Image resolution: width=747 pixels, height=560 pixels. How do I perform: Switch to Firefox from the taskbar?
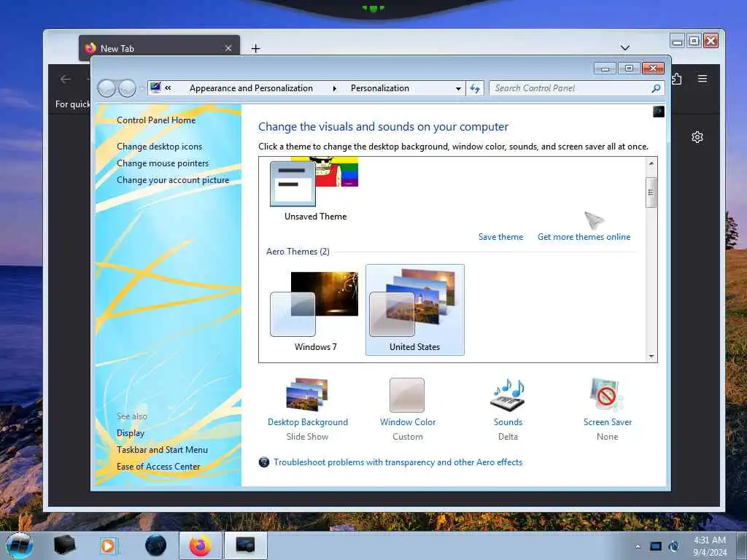pyautogui.click(x=201, y=545)
